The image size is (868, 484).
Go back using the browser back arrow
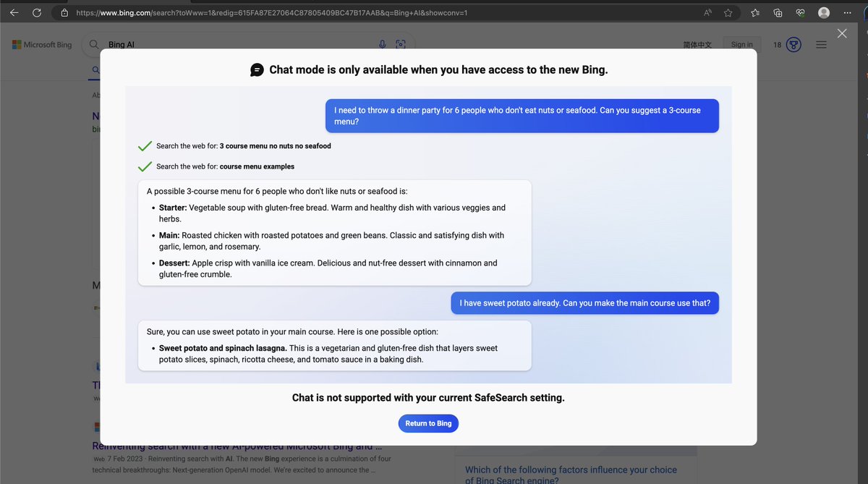(14, 13)
